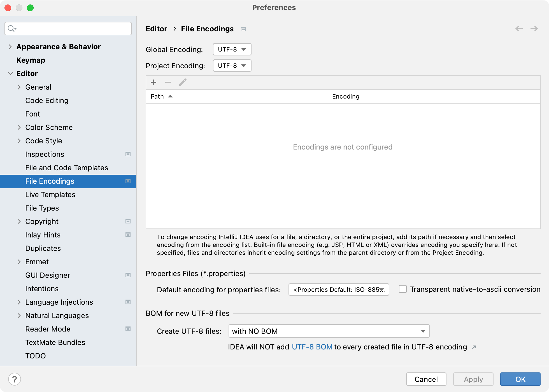Open the Project Encoding dropdown
The image size is (549, 392).
click(x=232, y=66)
